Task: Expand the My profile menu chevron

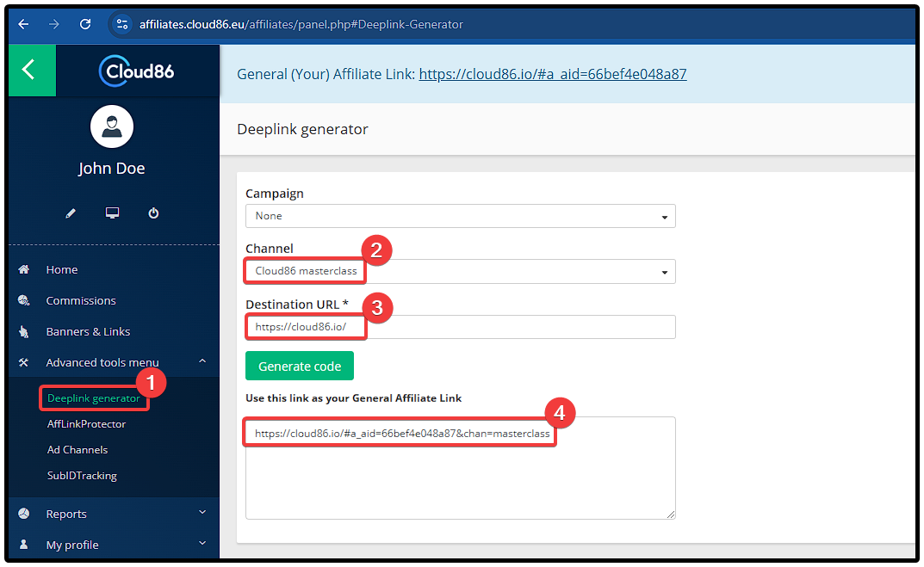Action: pos(202,543)
